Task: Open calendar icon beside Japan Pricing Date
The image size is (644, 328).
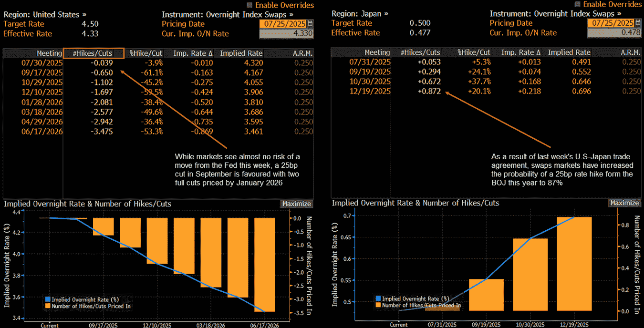Action: pos(638,23)
